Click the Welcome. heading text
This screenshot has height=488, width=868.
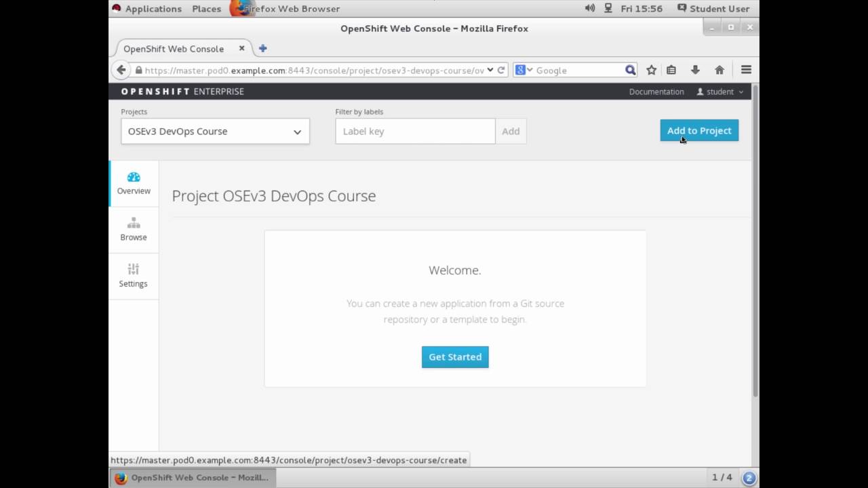pos(455,270)
